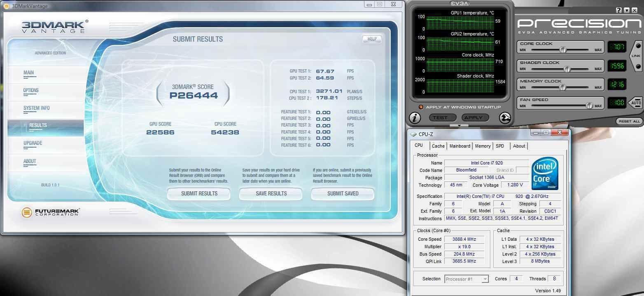Minimize the 3DMarkVantage window
This screenshot has height=296, width=644.
(369, 4)
